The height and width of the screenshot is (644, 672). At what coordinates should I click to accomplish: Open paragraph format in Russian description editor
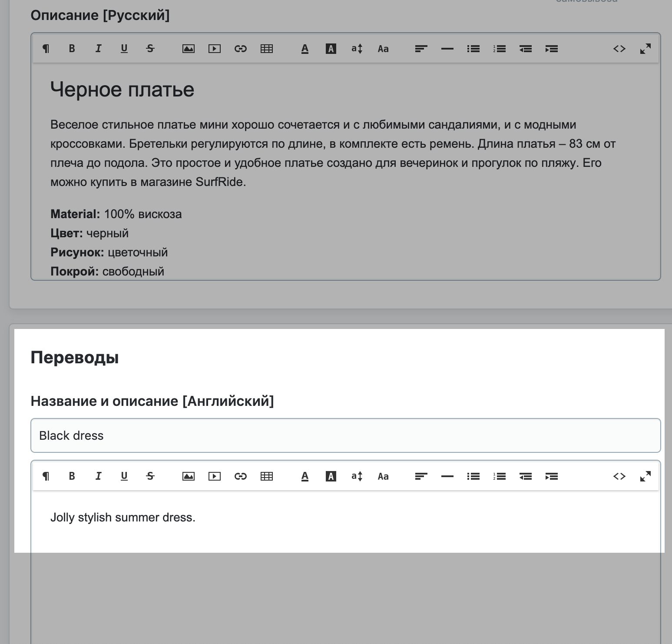pos(46,49)
